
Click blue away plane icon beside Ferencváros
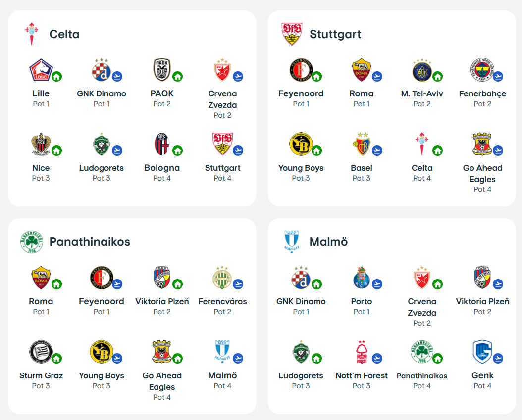(x=238, y=284)
